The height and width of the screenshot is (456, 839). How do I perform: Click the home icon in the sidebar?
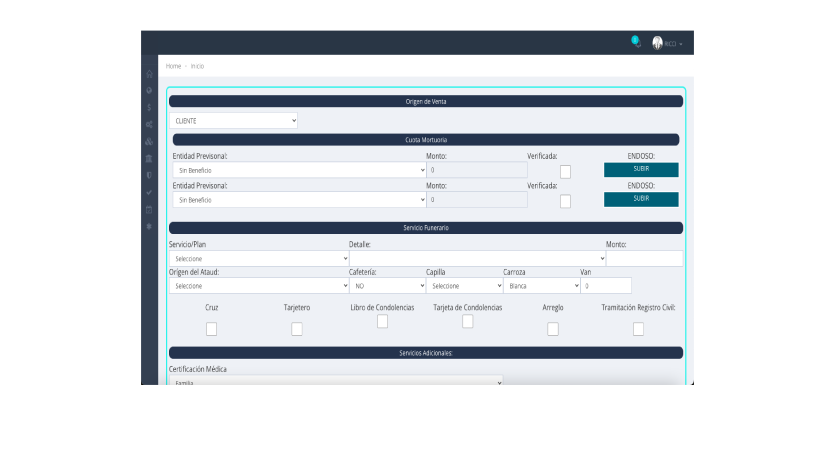pyautogui.click(x=149, y=73)
